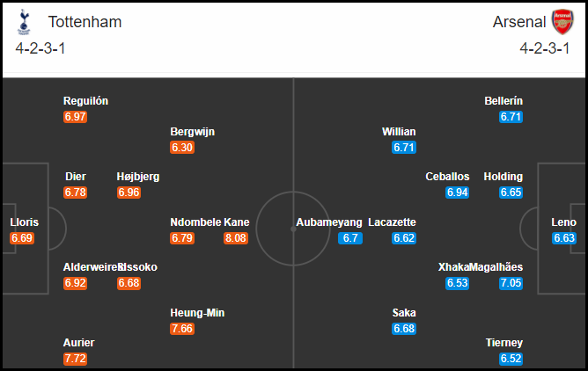588x371 pixels.
Task: Click the Tottenham club crest icon
Action: tap(24, 22)
